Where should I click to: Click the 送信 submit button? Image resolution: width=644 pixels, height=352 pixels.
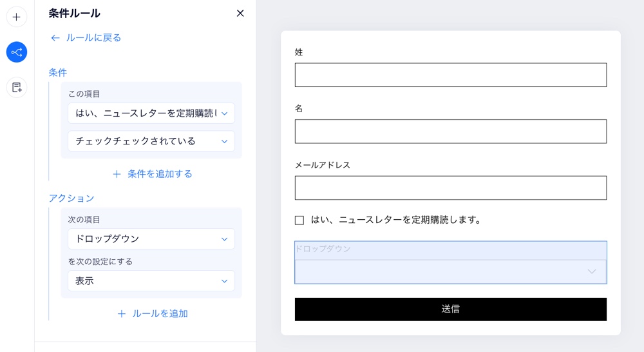pos(451,309)
